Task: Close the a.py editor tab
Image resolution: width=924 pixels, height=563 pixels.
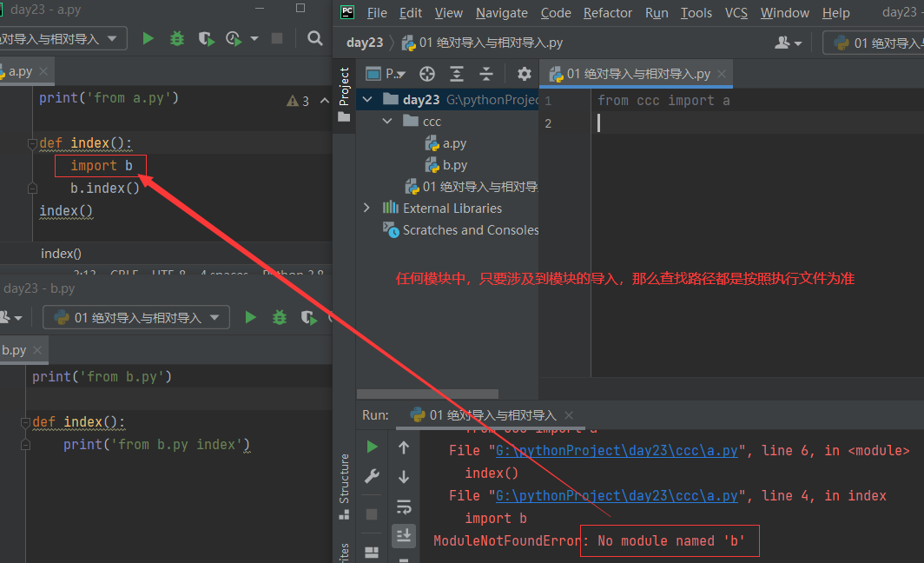Action: [43, 71]
